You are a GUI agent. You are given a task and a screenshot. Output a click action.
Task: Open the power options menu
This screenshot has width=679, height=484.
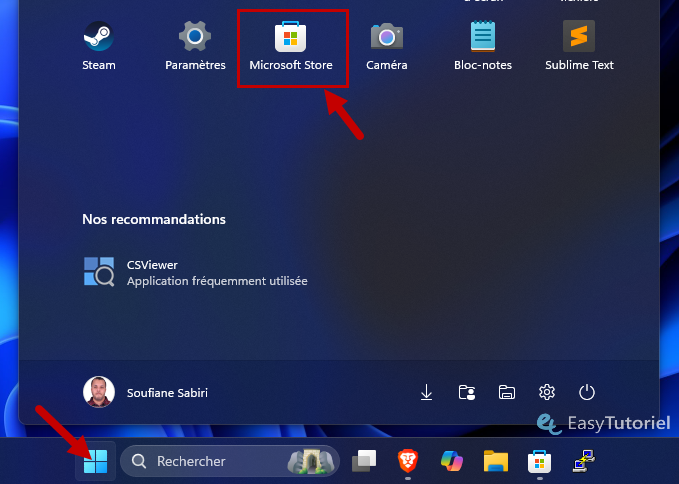coord(587,392)
